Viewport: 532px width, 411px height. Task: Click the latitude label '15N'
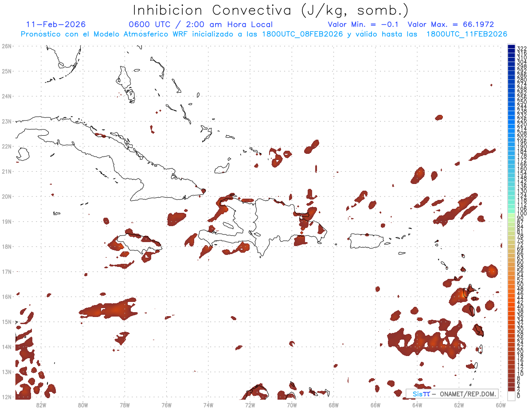(7, 321)
